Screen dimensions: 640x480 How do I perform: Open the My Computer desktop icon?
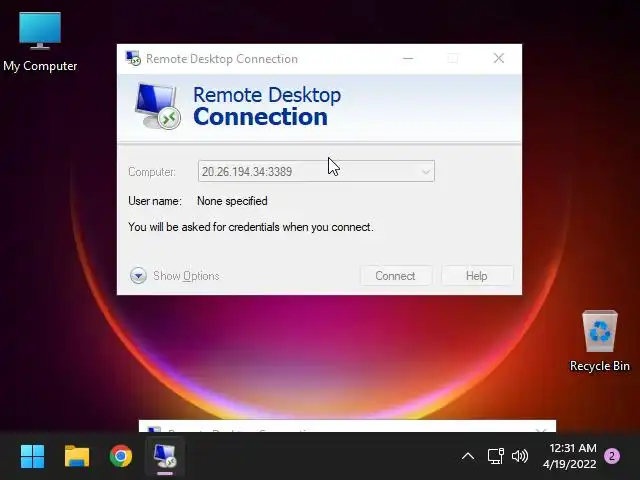40,42
